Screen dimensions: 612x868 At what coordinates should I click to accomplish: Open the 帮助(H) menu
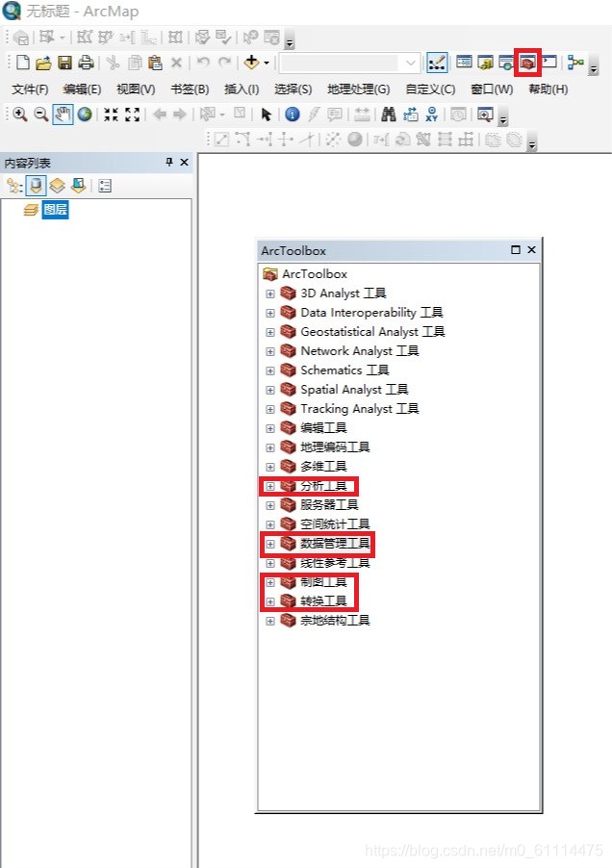[x=548, y=89]
